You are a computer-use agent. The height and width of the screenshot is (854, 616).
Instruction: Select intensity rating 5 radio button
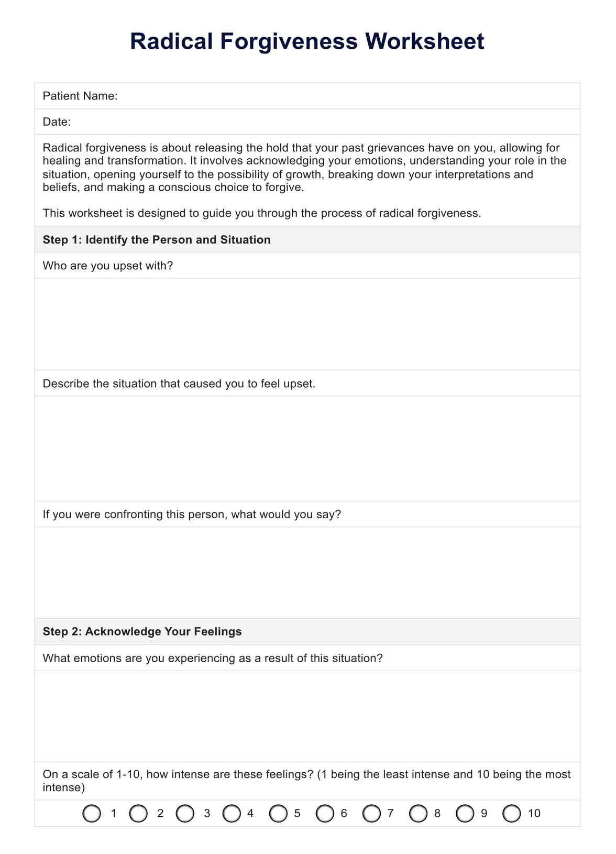[278, 813]
